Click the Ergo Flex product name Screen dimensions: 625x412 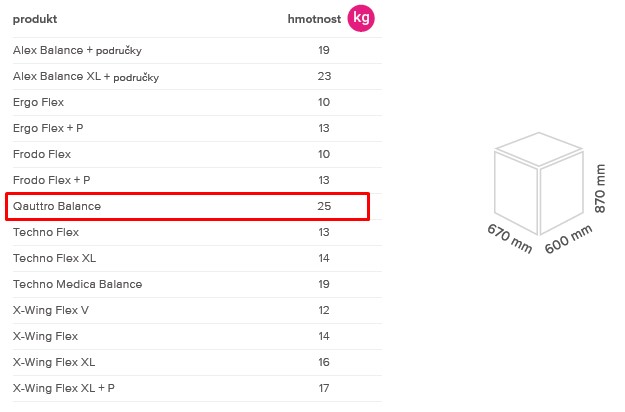pyautogui.click(x=38, y=102)
